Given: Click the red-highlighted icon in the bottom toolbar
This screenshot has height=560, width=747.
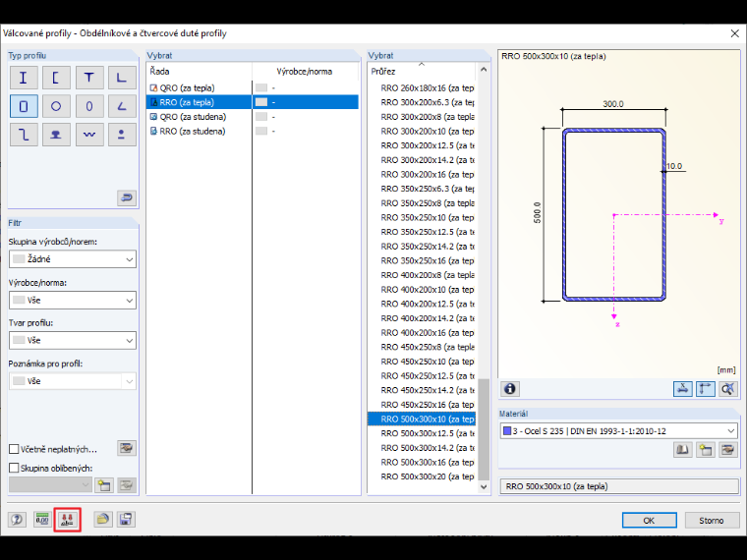Looking at the screenshot, I should (67, 520).
